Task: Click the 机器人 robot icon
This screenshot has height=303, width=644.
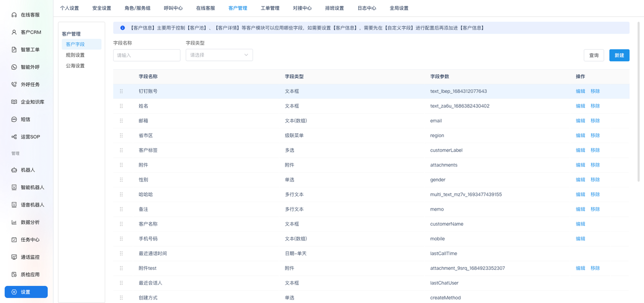Action: coord(14,170)
